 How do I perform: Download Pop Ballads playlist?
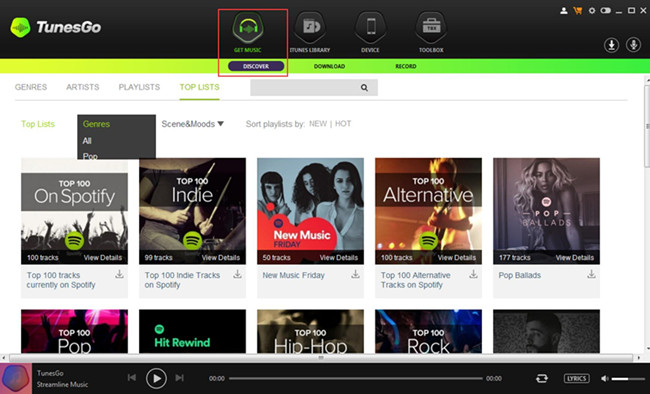(x=591, y=274)
